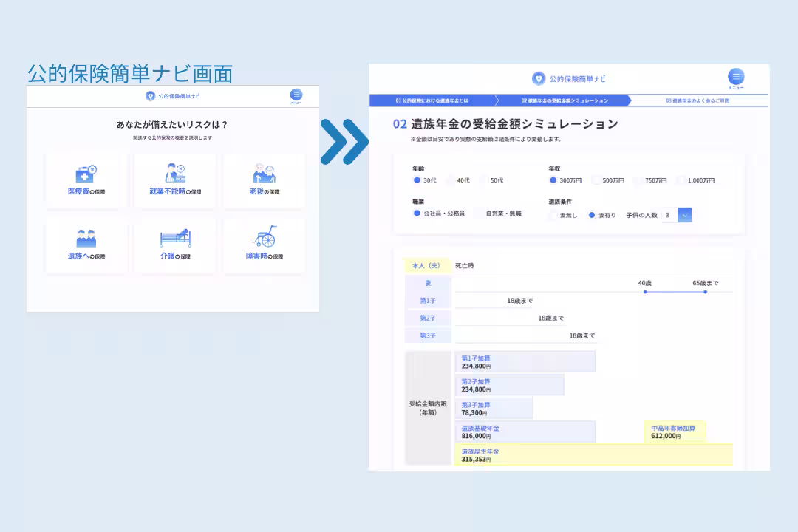Viewport: 798px width, 532px height.
Task: Click the 遺族基礎年金 amount bar
Action: [x=525, y=432]
